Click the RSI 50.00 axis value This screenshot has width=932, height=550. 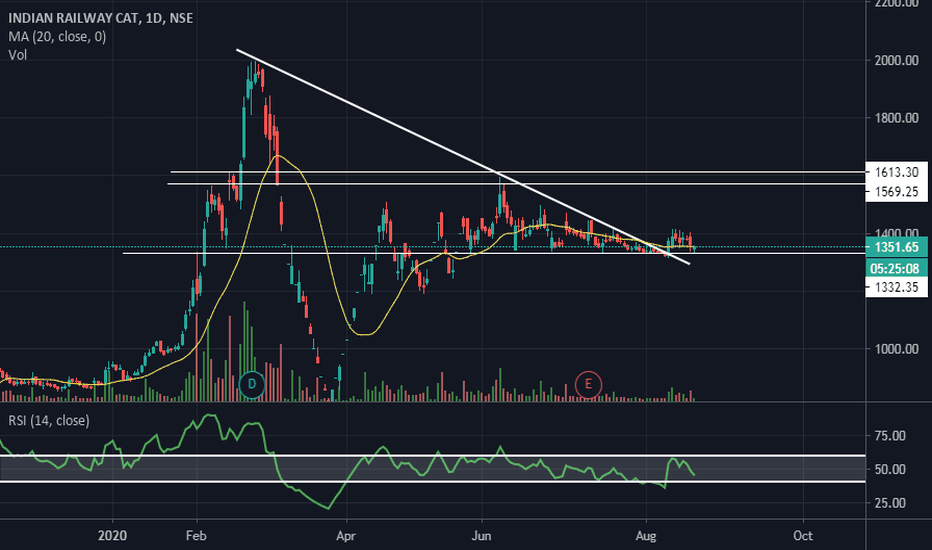point(890,470)
